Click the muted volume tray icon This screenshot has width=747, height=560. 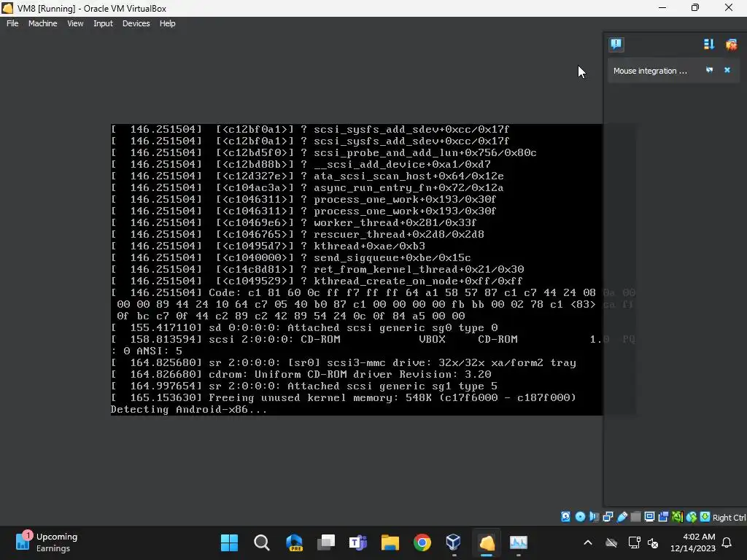click(653, 542)
